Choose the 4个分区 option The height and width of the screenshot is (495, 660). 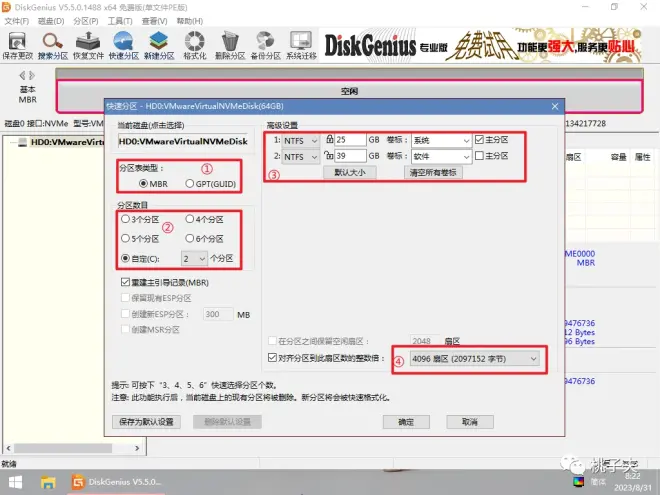point(205,219)
